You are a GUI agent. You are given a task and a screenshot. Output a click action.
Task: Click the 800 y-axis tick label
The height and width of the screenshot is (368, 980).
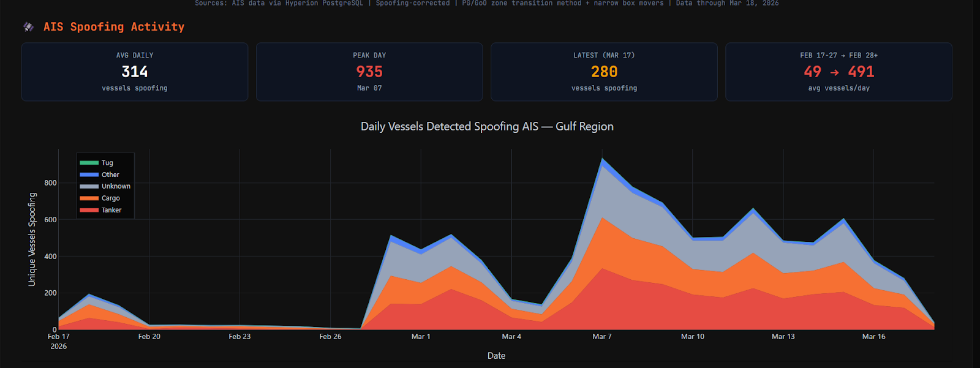[x=50, y=183]
